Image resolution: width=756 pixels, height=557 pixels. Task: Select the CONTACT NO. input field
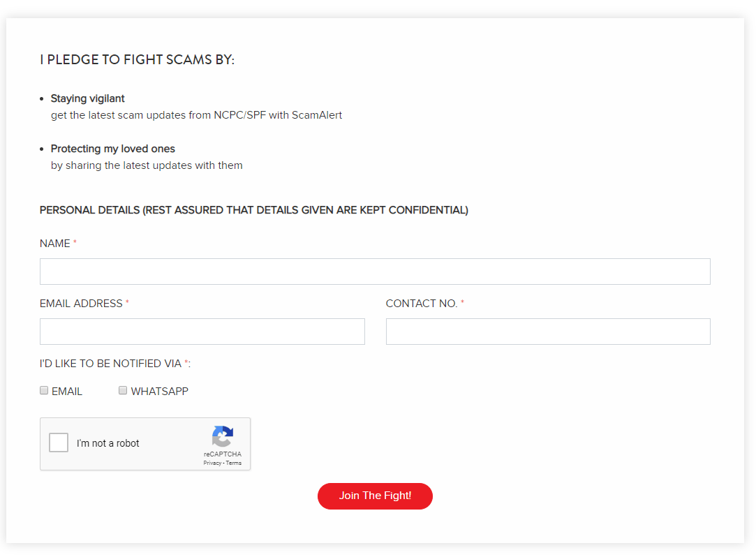(x=548, y=332)
